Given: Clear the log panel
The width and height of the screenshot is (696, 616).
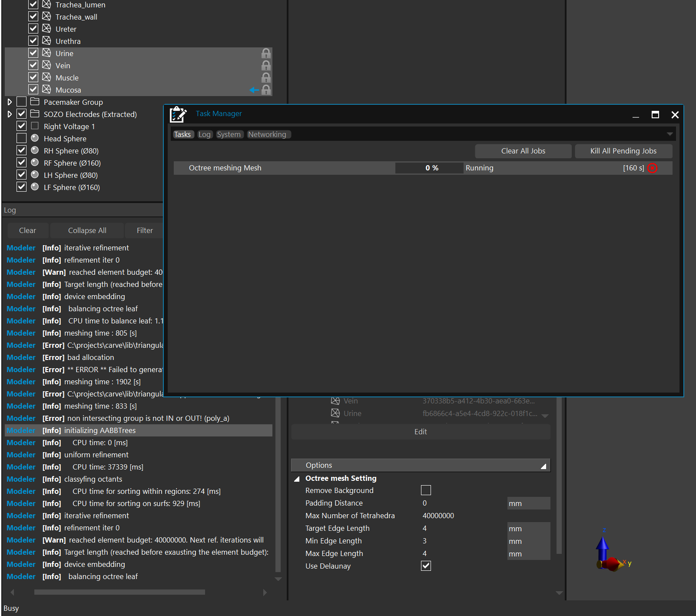Looking at the screenshot, I should click(x=27, y=230).
